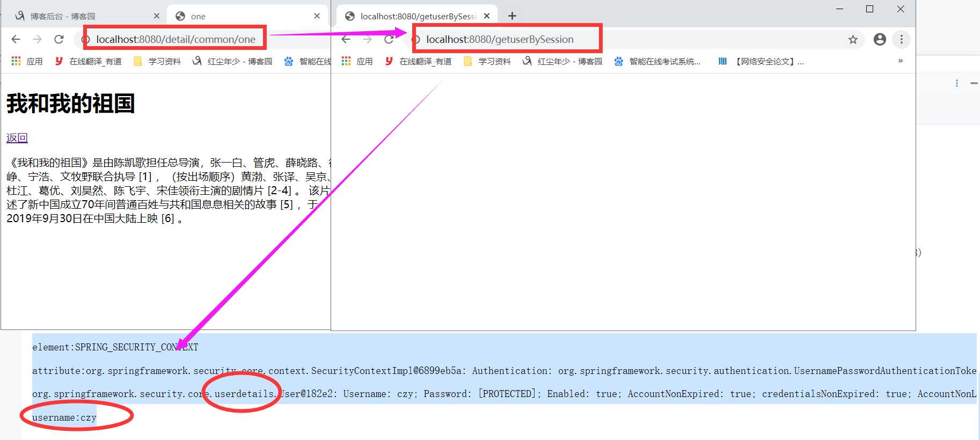This screenshot has width=980, height=440.
Task: Click the 《我和我的祖国》 description paragraph
Action: point(169,190)
